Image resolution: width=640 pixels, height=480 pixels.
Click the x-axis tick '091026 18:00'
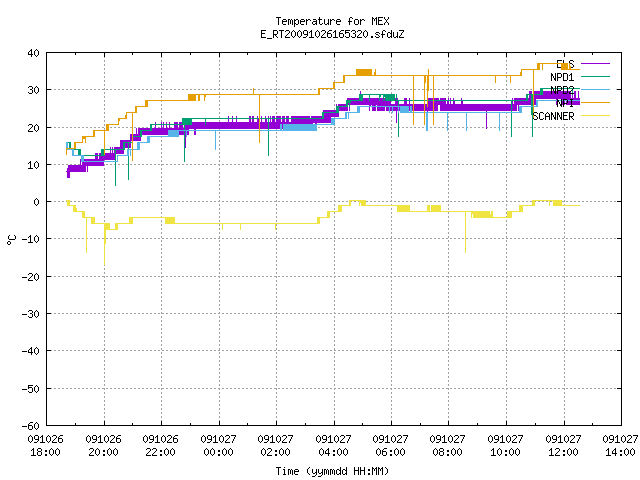pyautogui.click(x=46, y=446)
